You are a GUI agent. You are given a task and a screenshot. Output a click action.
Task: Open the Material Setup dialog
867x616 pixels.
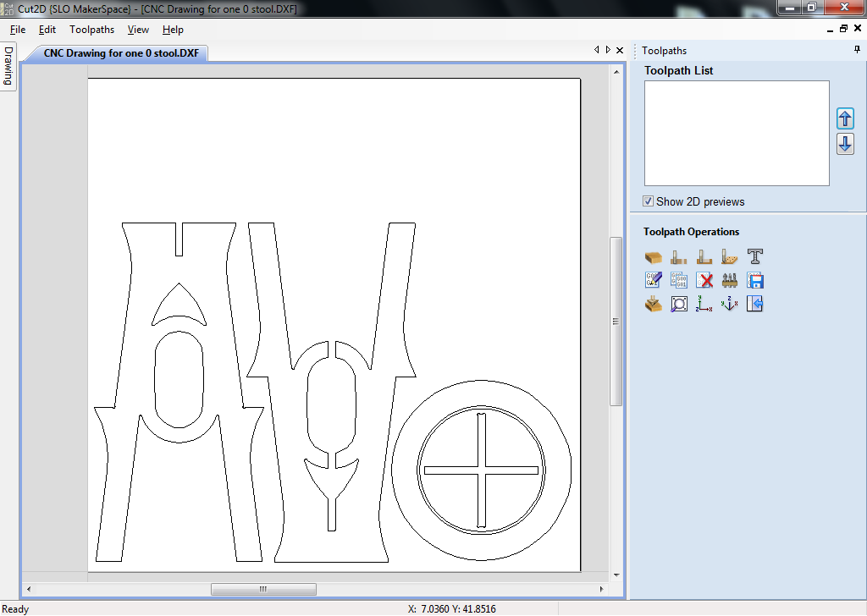tap(652, 256)
